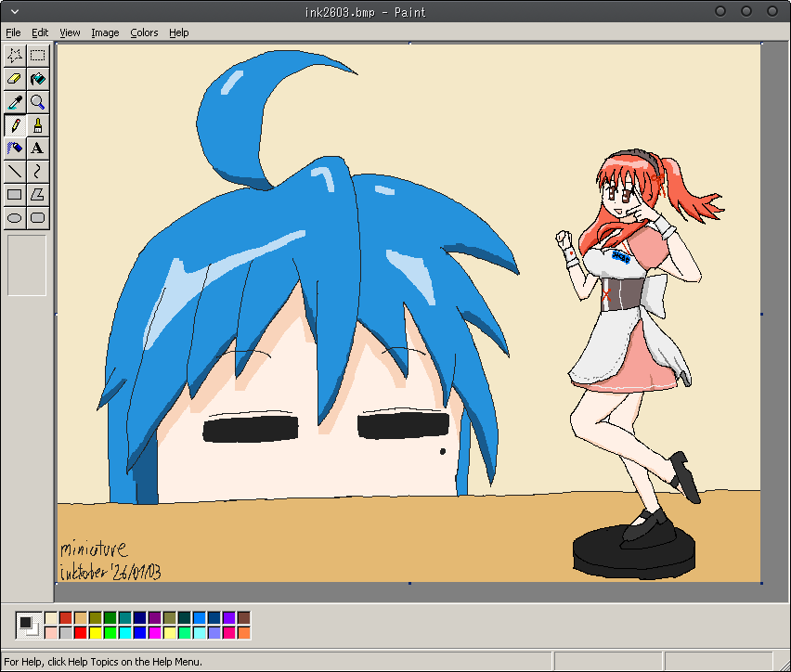Choose the brown swatch at top-row end
This screenshot has width=791, height=672.
[243, 618]
